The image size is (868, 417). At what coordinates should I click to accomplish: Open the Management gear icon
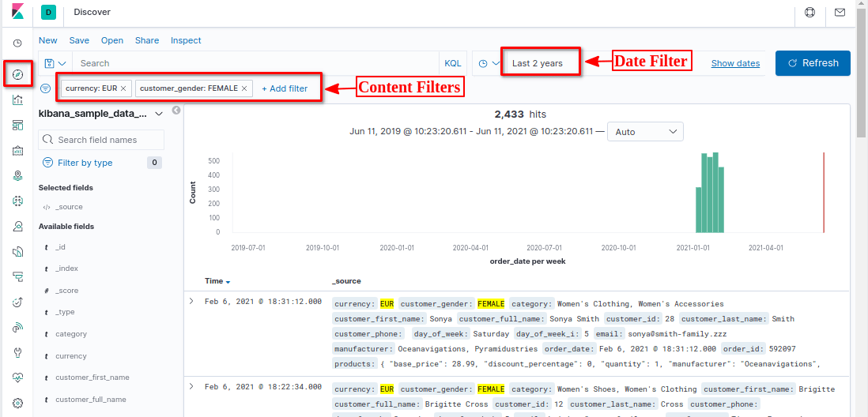click(x=17, y=403)
